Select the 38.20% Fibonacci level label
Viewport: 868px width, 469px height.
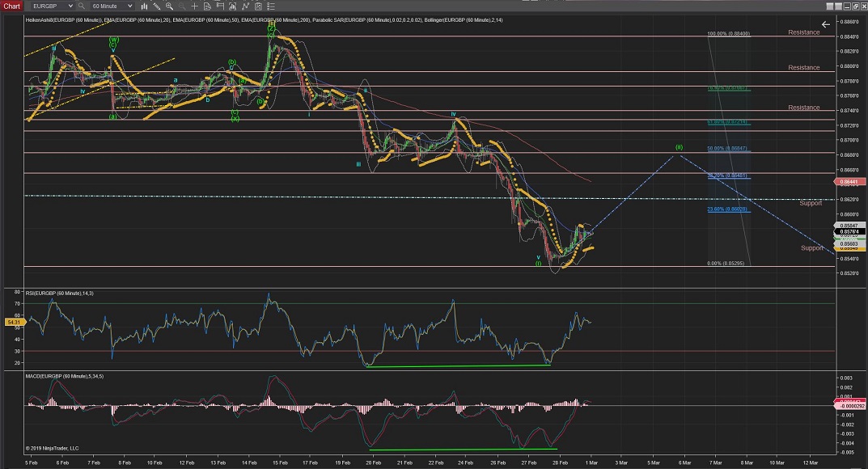[727, 175]
